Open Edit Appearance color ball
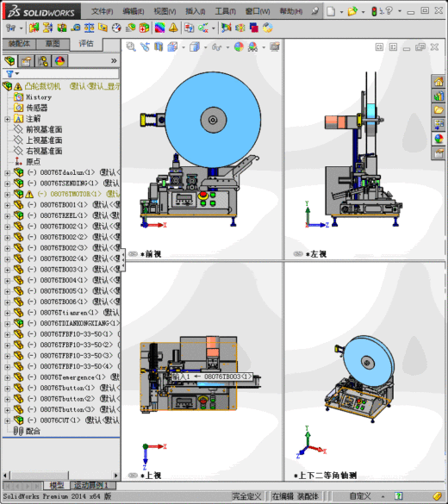Screen dimensions: 448x504 tap(239, 47)
